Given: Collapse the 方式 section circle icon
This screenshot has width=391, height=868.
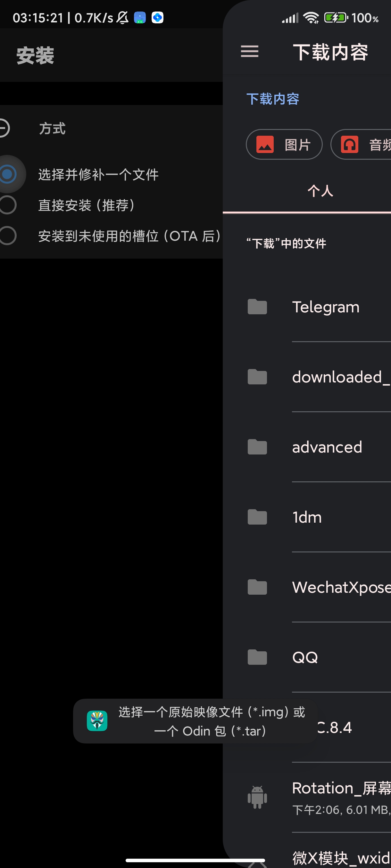Looking at the screenshot, I should click(4, 128).
